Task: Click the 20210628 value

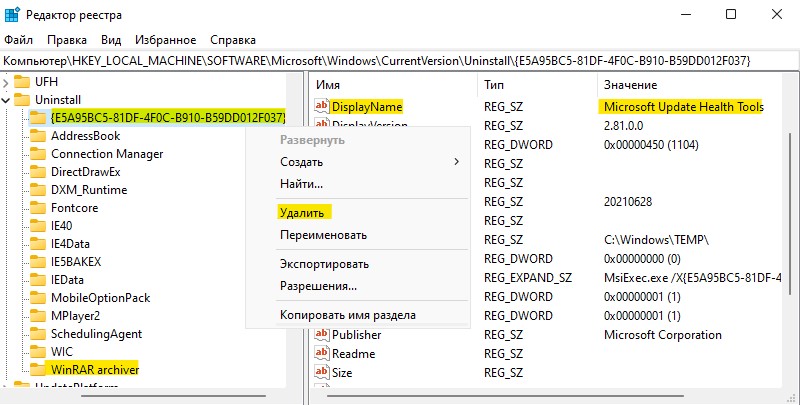Action: pos(628,201)
